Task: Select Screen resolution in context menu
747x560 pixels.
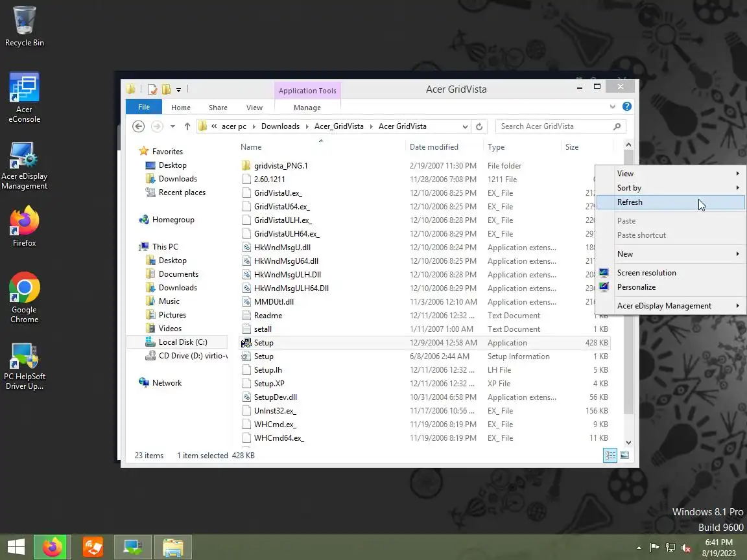Action: coord(670,273)
